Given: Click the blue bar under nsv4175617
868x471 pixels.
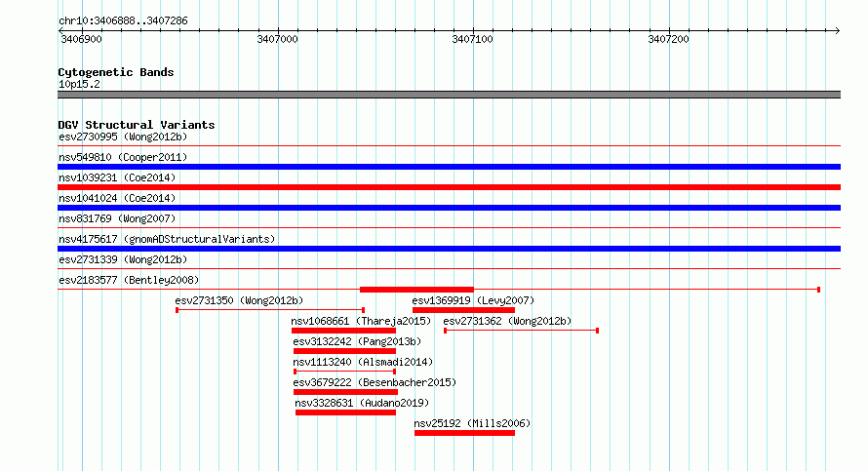Looking at the screenshot, I should [449, 249].
